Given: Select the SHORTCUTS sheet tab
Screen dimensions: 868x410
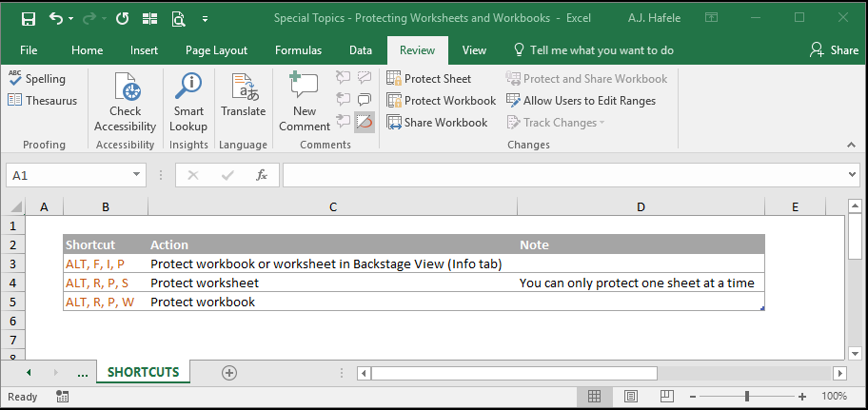Looking at the screenshot, I should tap(144, 372).
